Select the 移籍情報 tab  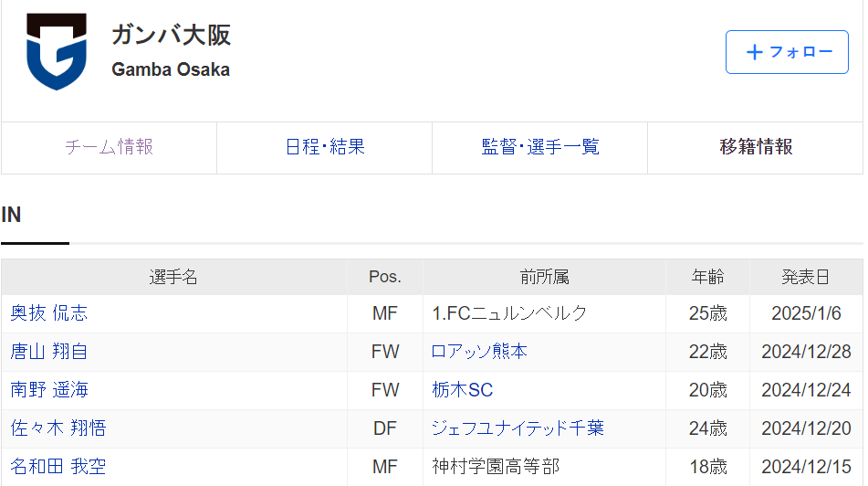click(756, 147)
